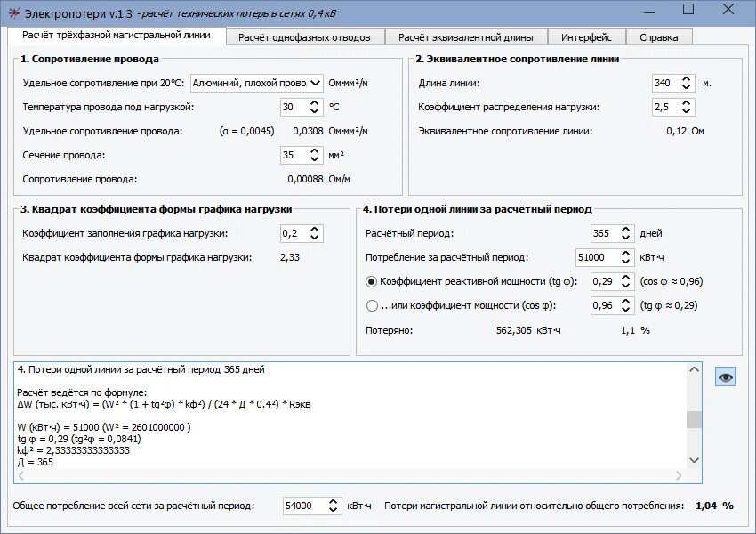
Task: Increase consumption for period 51000
Action: (625, 254)
